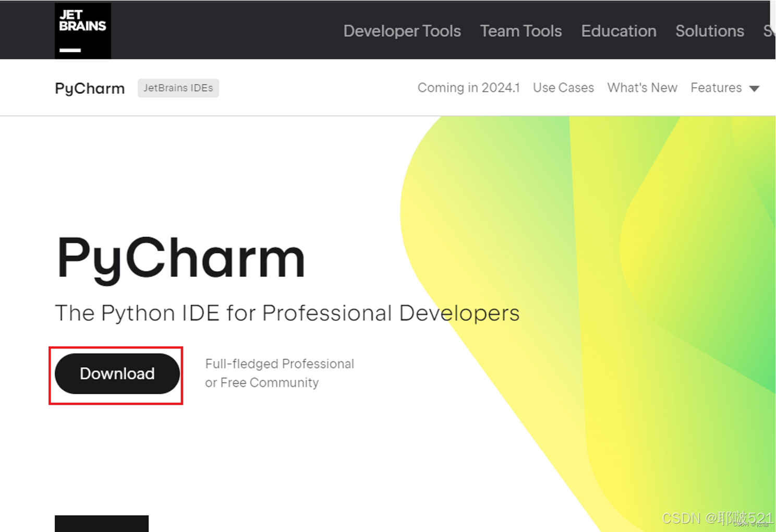Click the PyCharm logo in the navbar

[x=89, y=88]
